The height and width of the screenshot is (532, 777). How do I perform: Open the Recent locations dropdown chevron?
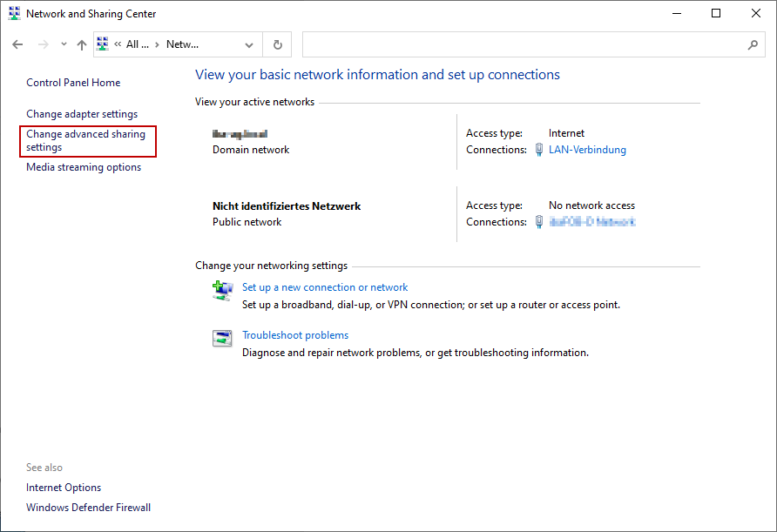point(64,44)
